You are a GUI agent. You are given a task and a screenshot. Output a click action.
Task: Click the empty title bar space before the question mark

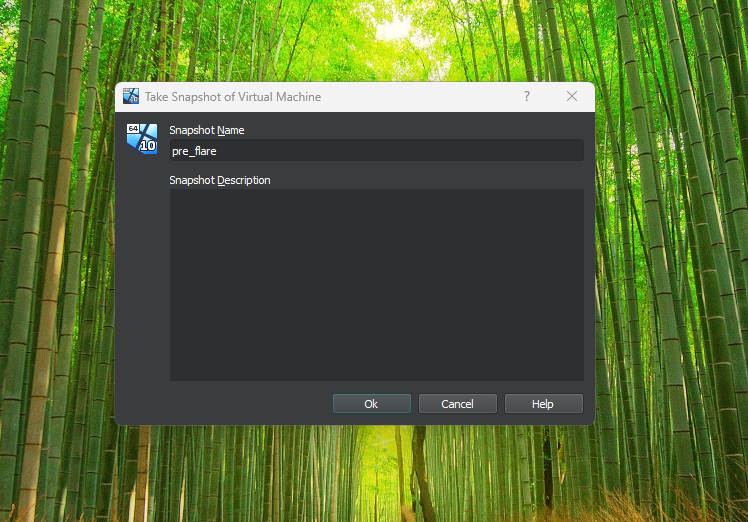420,97
